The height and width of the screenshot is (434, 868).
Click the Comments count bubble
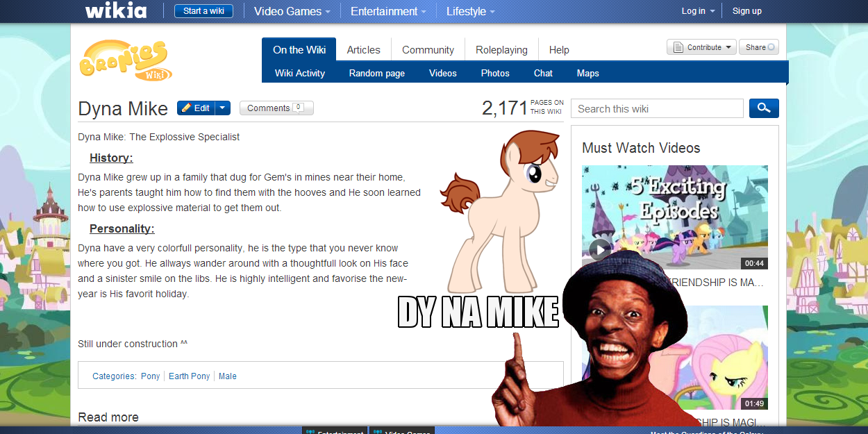(298, 108)
